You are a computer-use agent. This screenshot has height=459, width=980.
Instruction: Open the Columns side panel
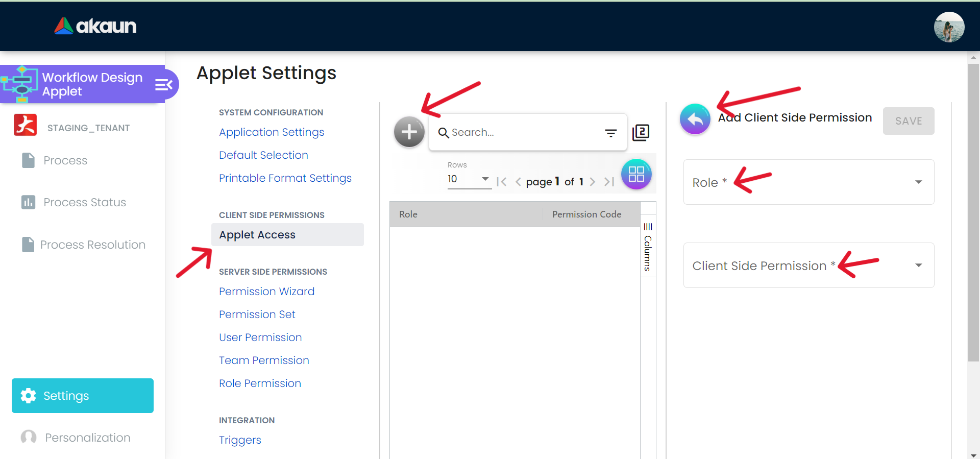click(648, 247)
